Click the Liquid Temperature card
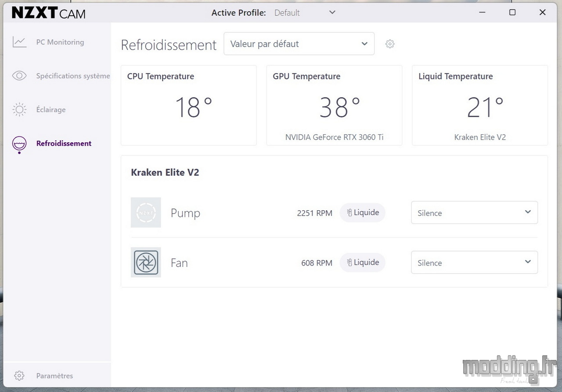This screenshot has width=562, height=392. [480, 105]
